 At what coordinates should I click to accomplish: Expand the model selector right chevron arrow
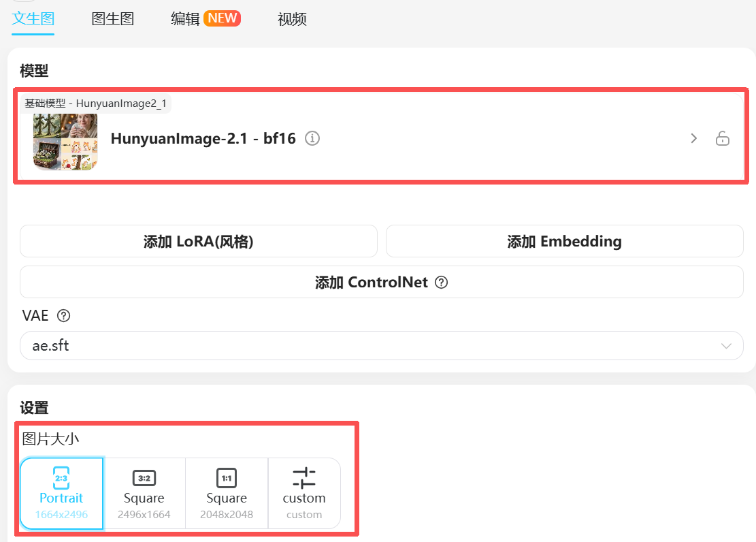693,139
